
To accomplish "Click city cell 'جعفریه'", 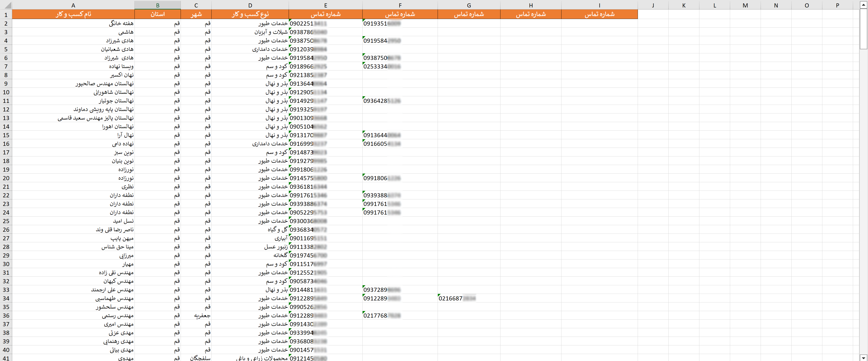I will click(196, 316).
